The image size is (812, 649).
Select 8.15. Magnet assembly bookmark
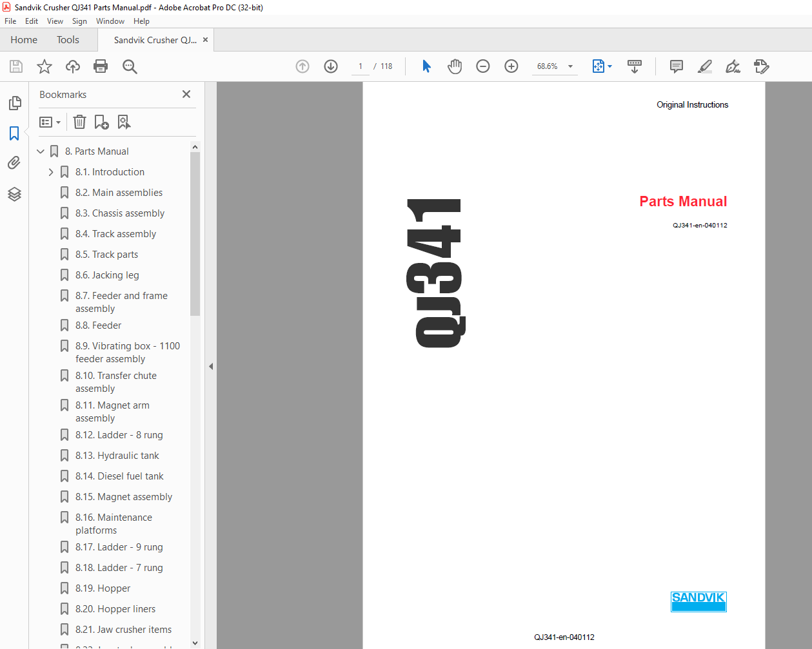pos(124,497)
